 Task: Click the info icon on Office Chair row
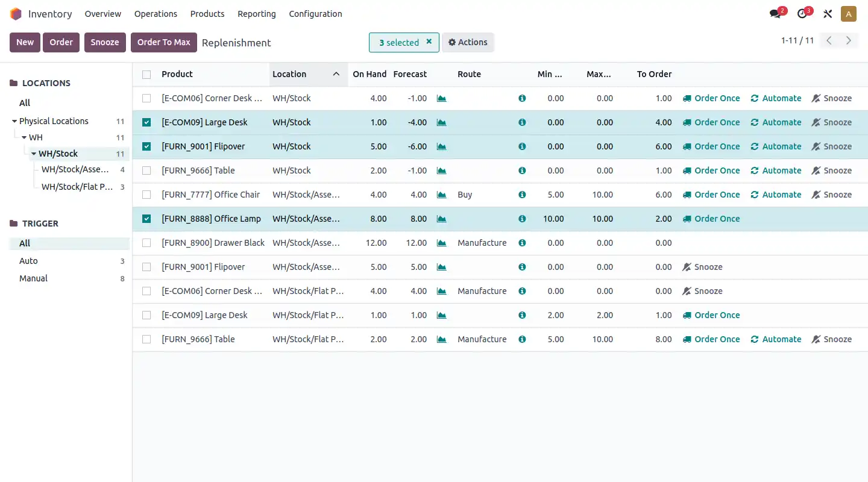click(x=522, y=195)
